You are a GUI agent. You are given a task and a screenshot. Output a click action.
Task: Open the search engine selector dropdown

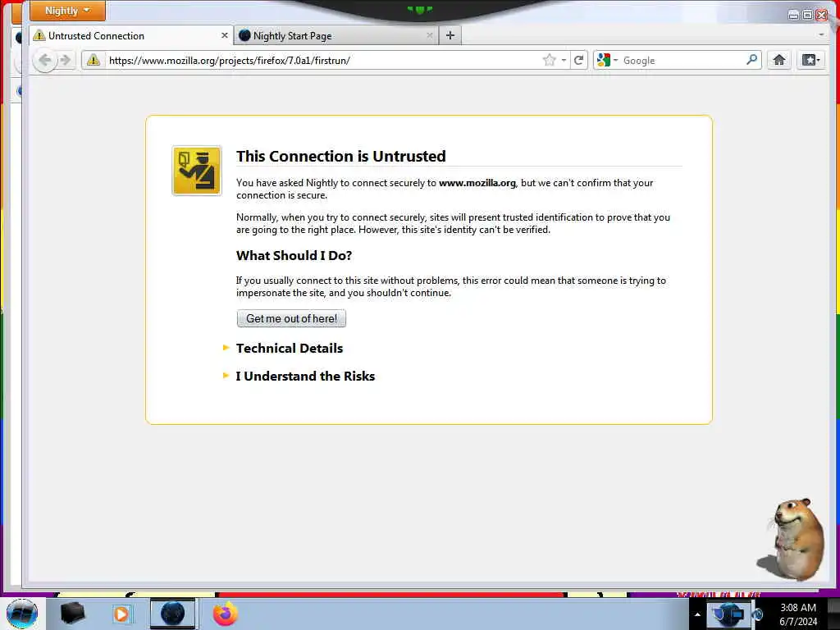pos(608,60)
